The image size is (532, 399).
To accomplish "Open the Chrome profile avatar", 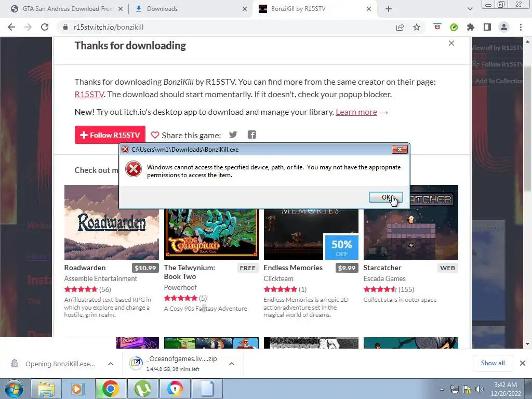I will point(504,27).
